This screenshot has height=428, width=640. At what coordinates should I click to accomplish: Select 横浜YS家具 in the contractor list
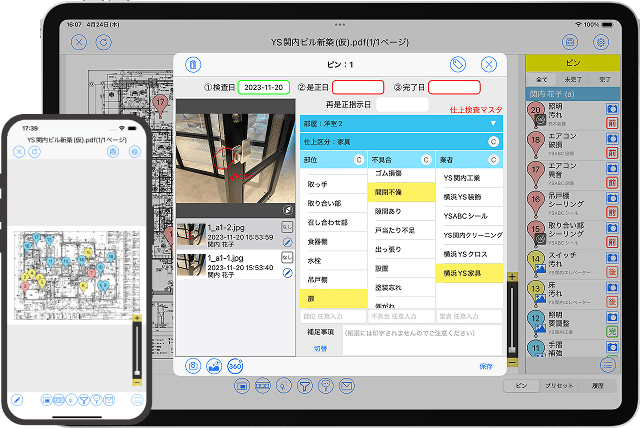469,272
